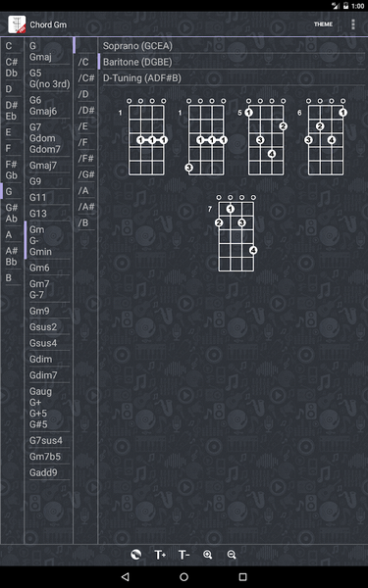Select the G6 Gmaj6 chord type
Screen dimensions: 368x588
tap(49, 106)
